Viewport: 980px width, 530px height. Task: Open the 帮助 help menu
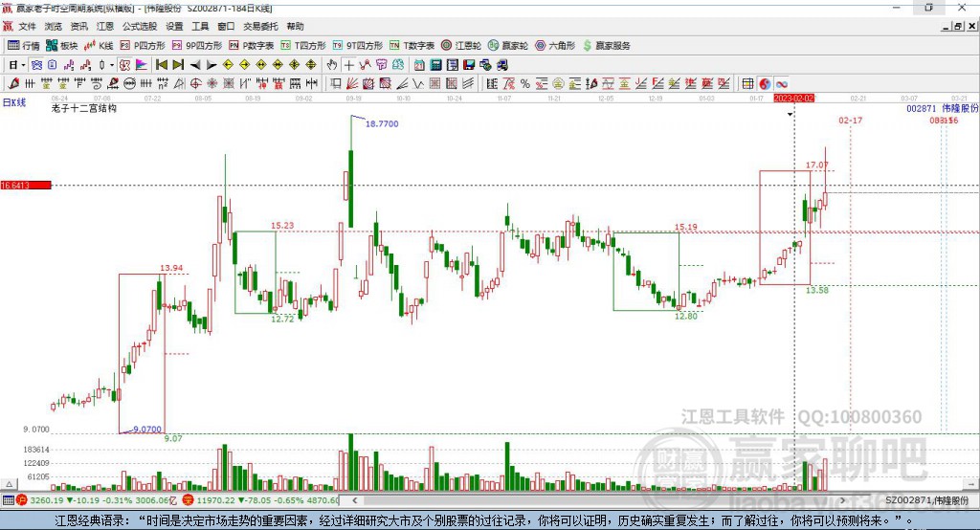[295, 26]
